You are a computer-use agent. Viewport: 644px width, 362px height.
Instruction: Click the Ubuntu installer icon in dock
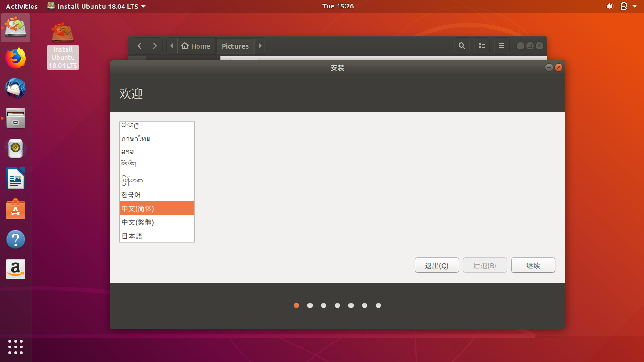(x=16, y=28)
